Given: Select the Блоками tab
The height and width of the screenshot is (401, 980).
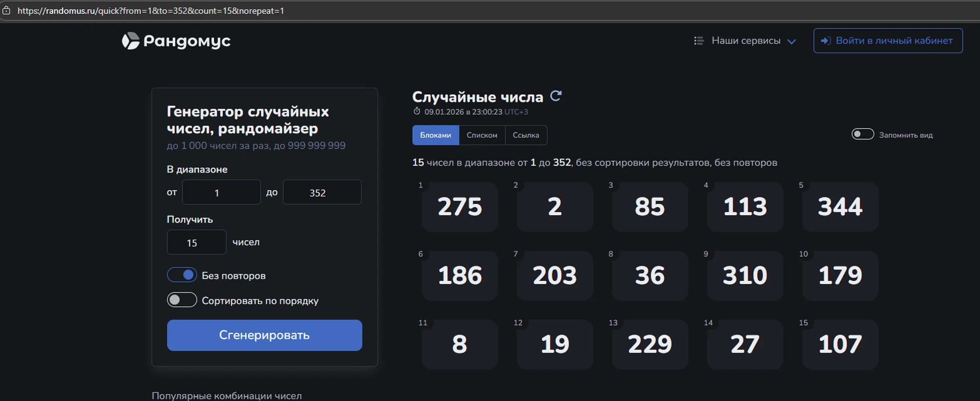Looking at the screenshot, I should tap(436, 135).
